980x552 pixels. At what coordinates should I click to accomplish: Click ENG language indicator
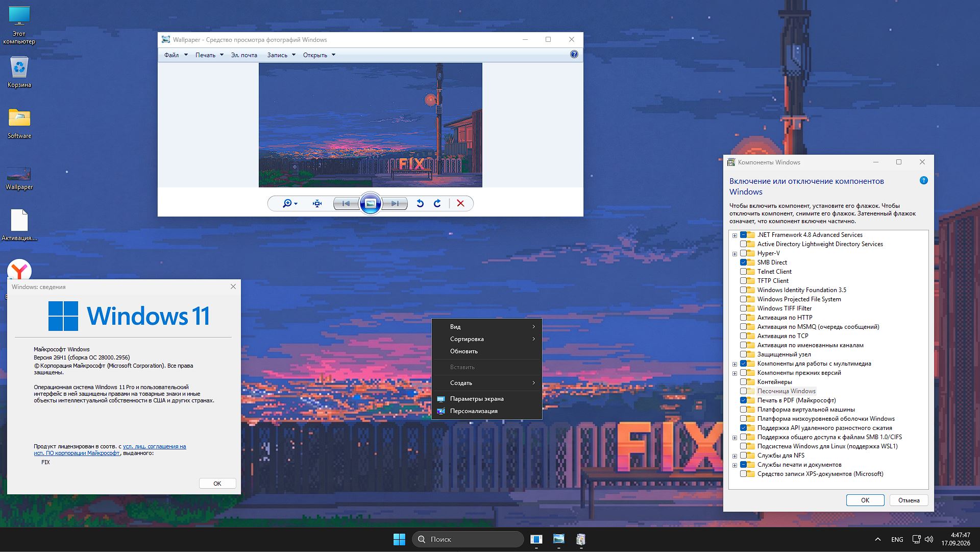tap(897, 539)
